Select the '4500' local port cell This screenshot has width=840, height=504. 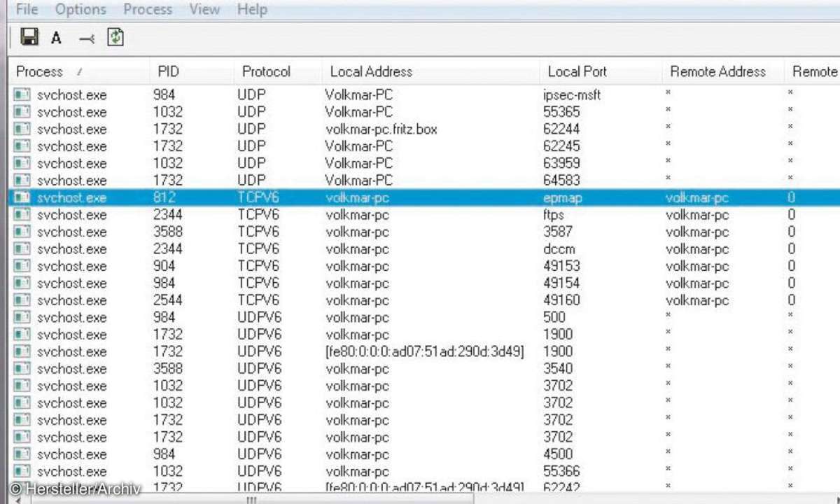pyautogui.click(x=558, y=454)
